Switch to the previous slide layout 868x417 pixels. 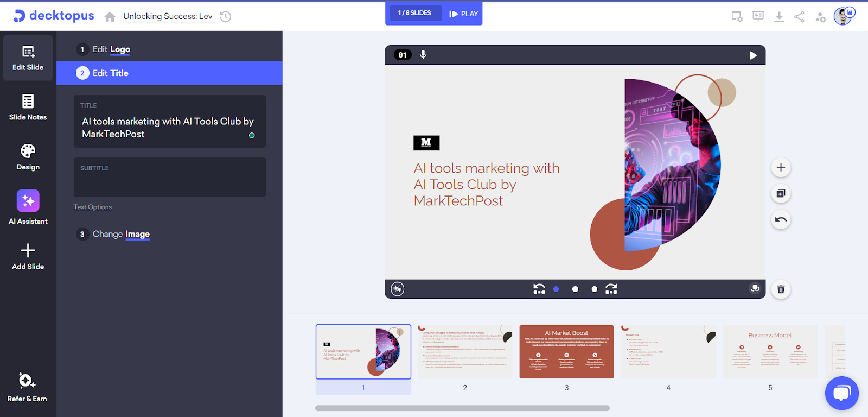539,289
